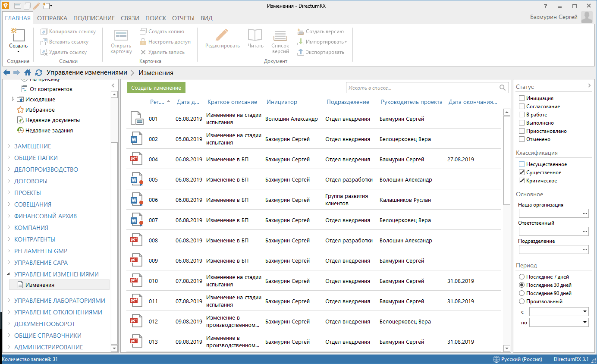Screen dimensions: 597x364
Task: Expand the Исходящие folder
Action: (13, 99)
